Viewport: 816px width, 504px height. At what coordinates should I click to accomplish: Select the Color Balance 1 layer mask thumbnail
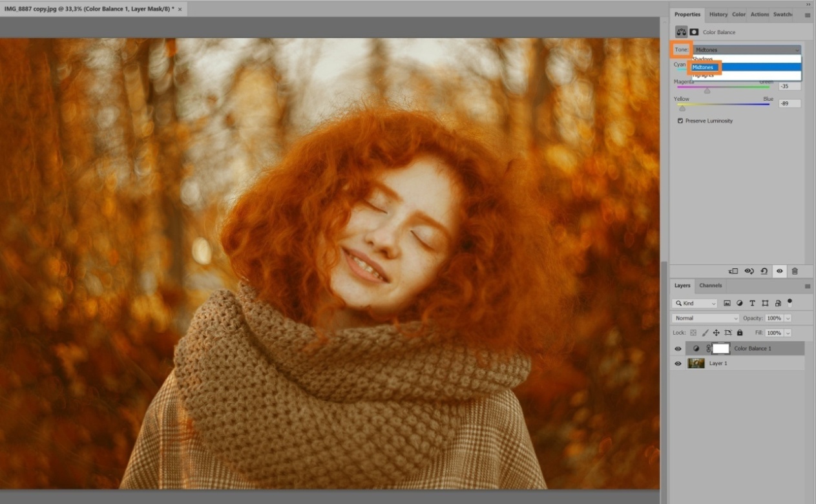(x=721, y=348)
